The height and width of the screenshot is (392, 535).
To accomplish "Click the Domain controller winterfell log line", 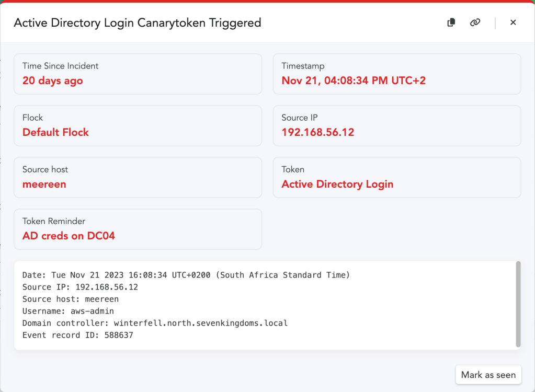I will [155, 324].
